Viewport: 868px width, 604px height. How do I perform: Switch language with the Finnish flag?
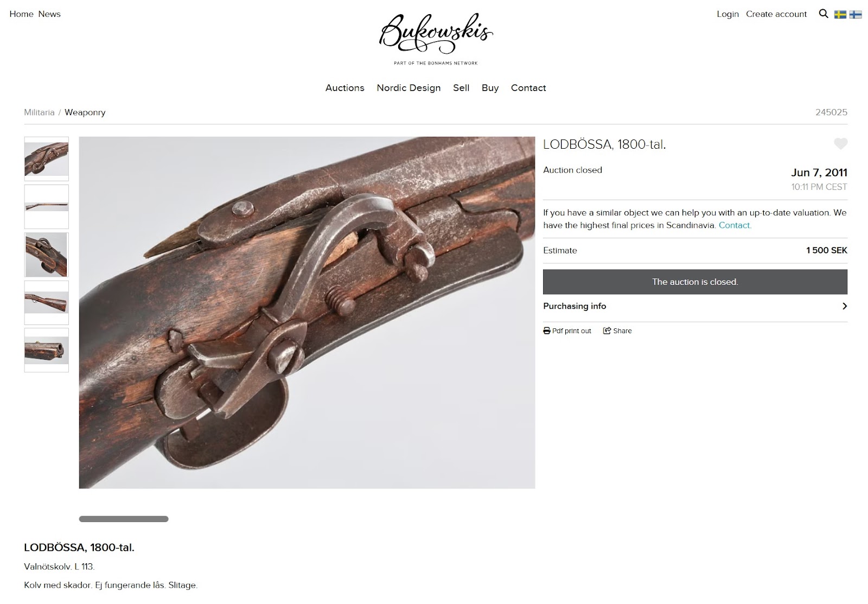tap(856, 15)
